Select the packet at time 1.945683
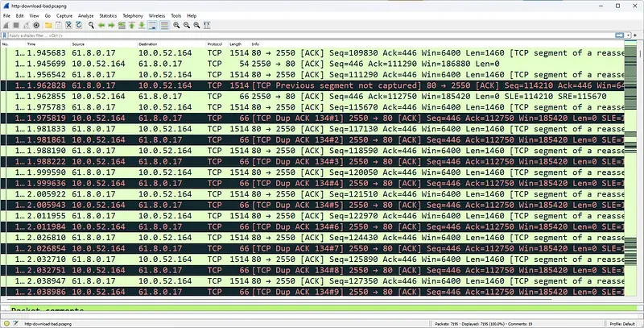Image resolution: width=644 pixels, height=328 pixels. tap(312, 53)
